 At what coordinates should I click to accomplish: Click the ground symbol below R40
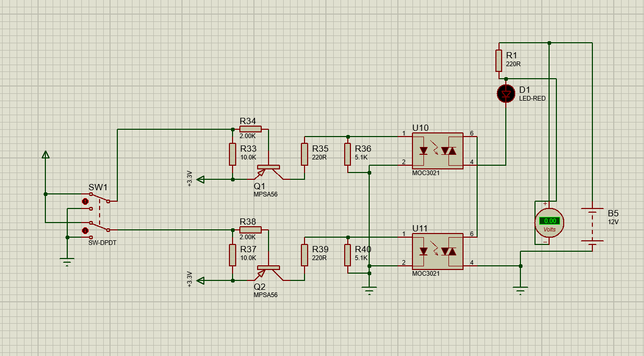point(369,291)
